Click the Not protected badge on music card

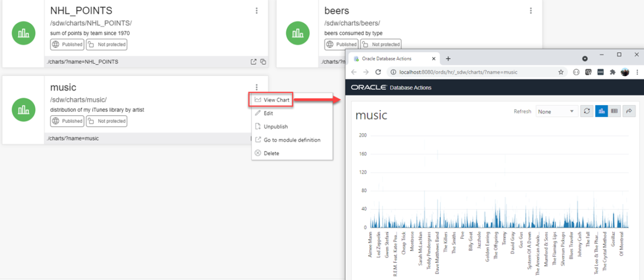click(106, 121)
